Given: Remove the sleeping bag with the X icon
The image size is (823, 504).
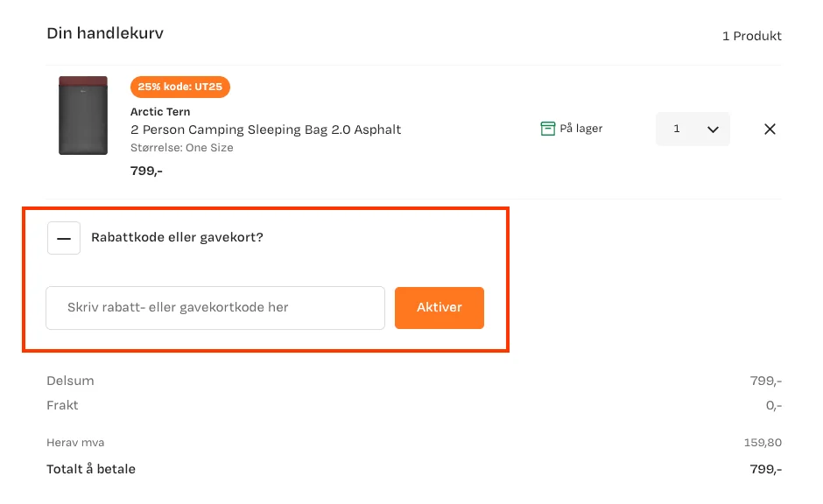Looking at the screenshot, I should [770, 129].
